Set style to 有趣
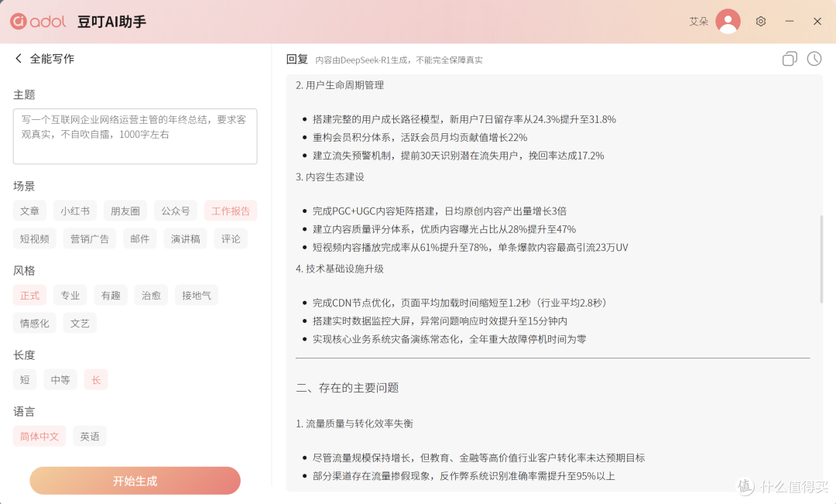The image size is (836, 504). [x=111, y=295]
